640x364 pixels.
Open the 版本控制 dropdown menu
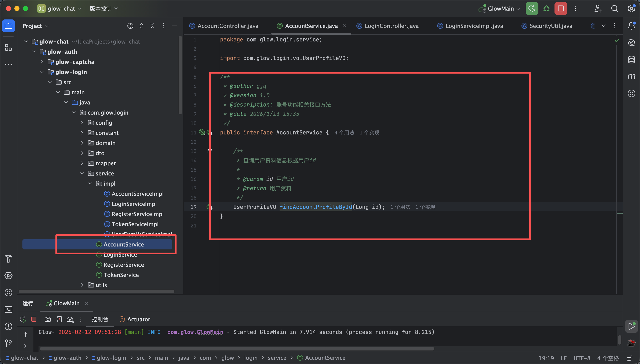pos(104,9)
